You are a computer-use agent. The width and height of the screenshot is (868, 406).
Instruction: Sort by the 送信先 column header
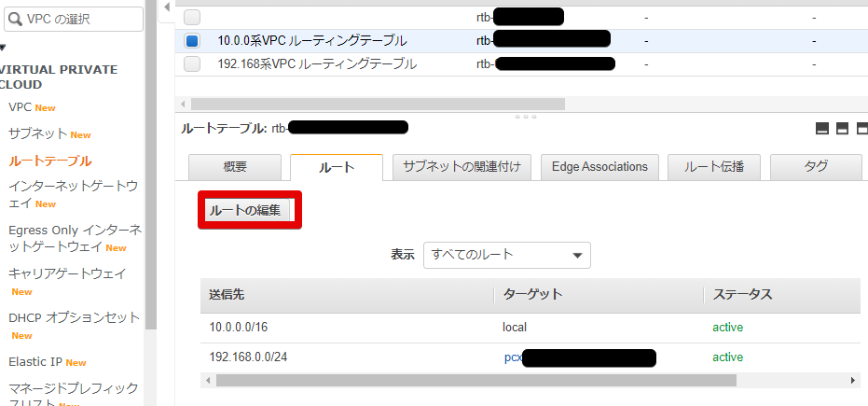[x=227, y=294]
